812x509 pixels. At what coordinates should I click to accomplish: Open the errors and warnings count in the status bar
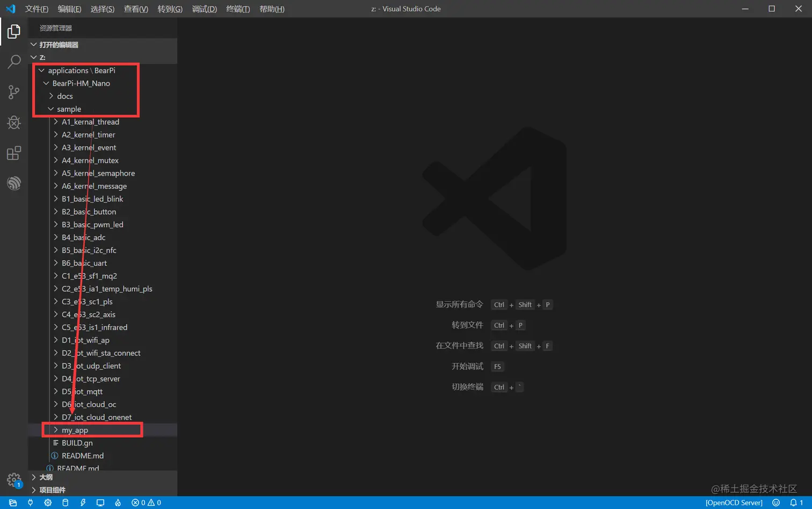tap(147, 503)
